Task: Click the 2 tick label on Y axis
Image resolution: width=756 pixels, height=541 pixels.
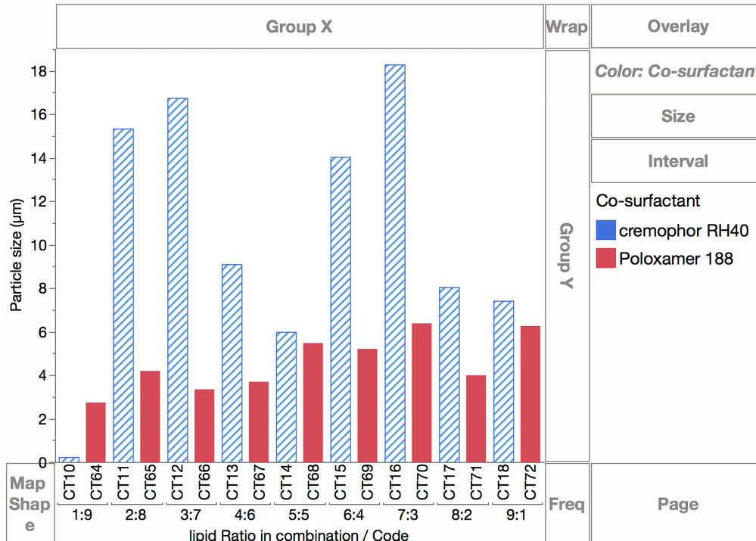Action: pos(43,419)
